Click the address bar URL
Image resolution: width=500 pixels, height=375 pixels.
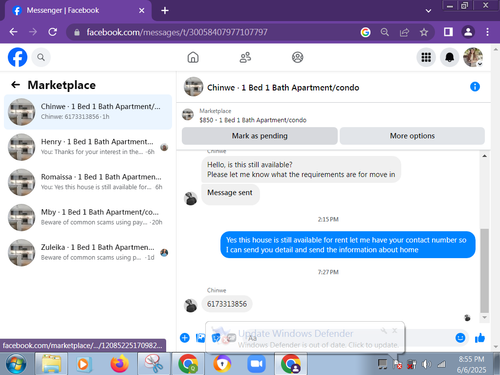click(177, 32)
